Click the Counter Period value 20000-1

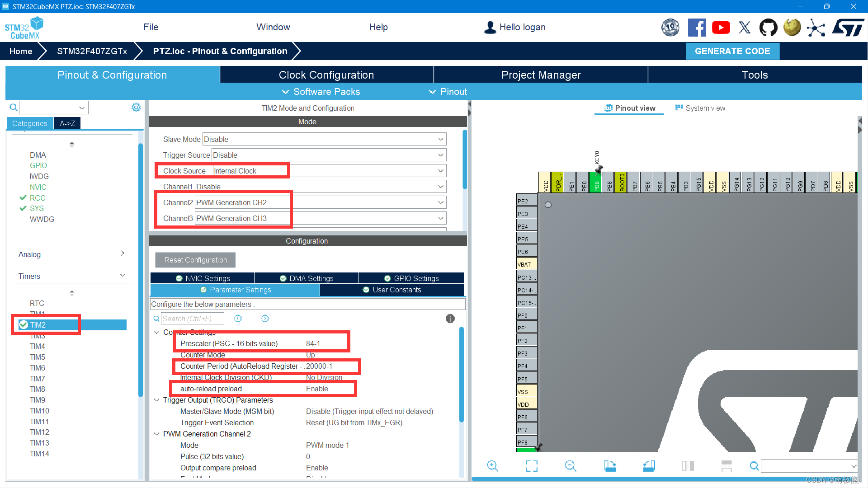tap(319, 366)
